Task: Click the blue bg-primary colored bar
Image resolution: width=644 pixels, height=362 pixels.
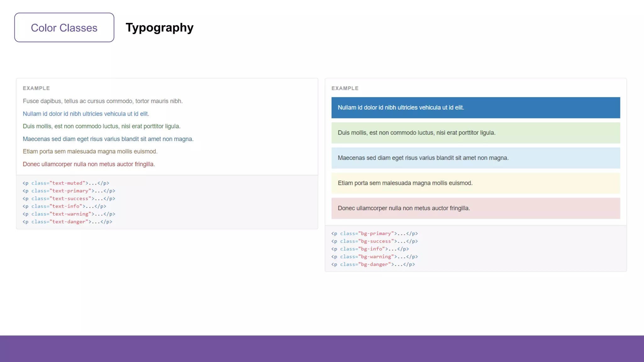Action: point(475,108)
